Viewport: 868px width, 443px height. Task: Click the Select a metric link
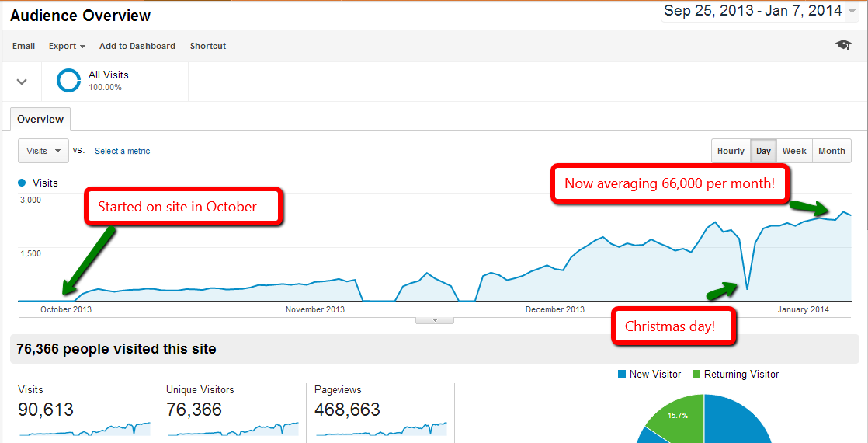pos(123,151)
